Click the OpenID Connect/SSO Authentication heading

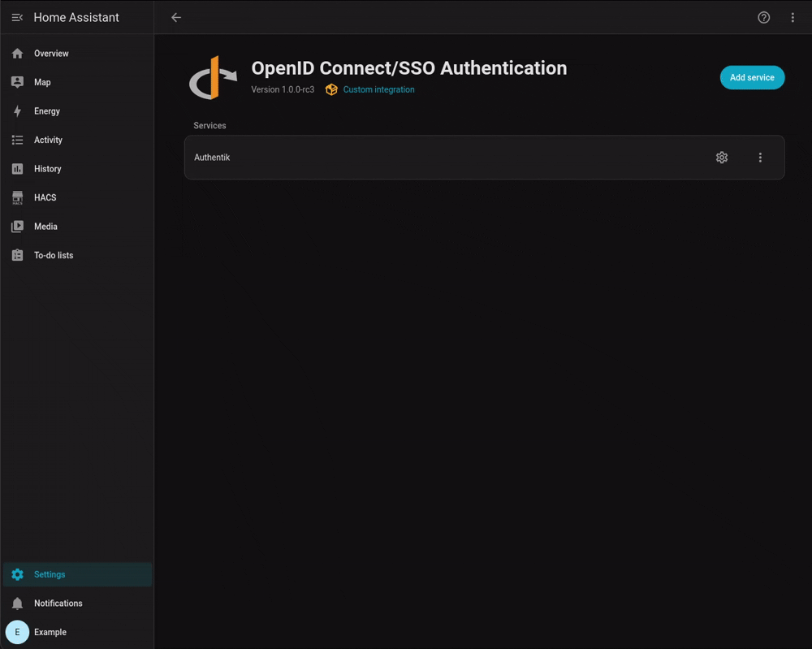409,68
